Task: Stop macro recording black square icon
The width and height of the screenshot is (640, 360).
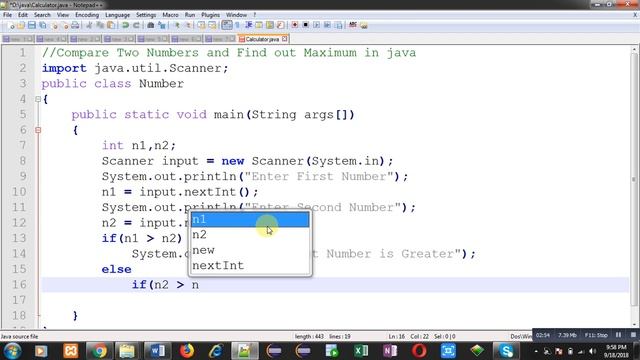Action: pyautogui.click(x=305, y=25)
